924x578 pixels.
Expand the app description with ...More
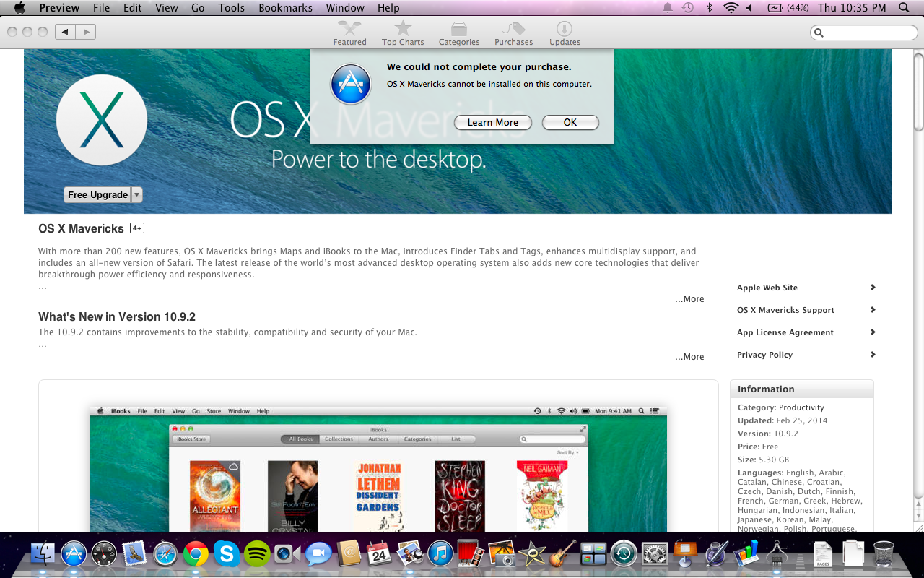click(x=689, y=299)
